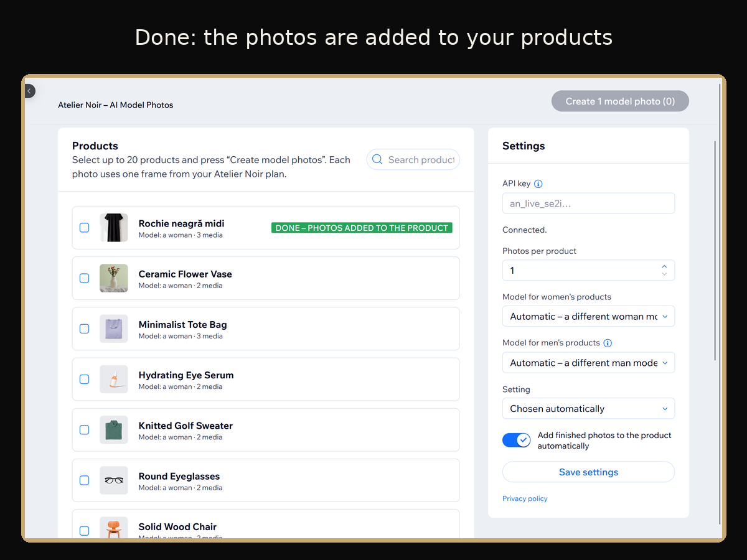
Task: Tick the Minimalist Tote Bag checkbox
Action: 85,329
